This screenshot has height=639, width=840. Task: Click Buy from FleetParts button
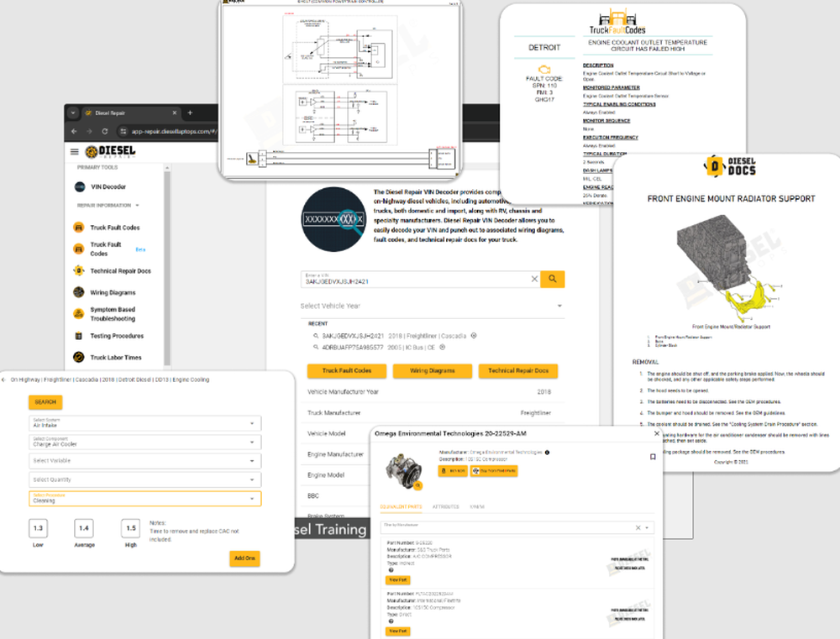(494, 471)
